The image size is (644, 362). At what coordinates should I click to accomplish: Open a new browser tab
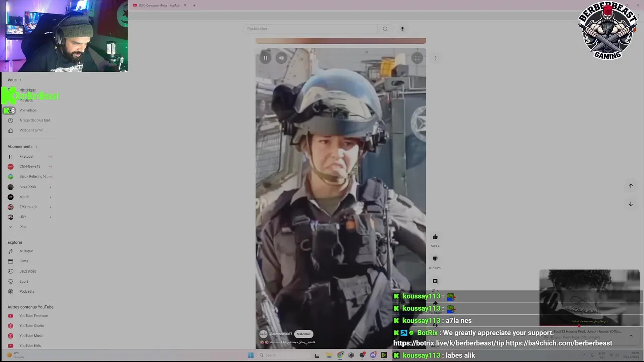click(x=194, y=5)
